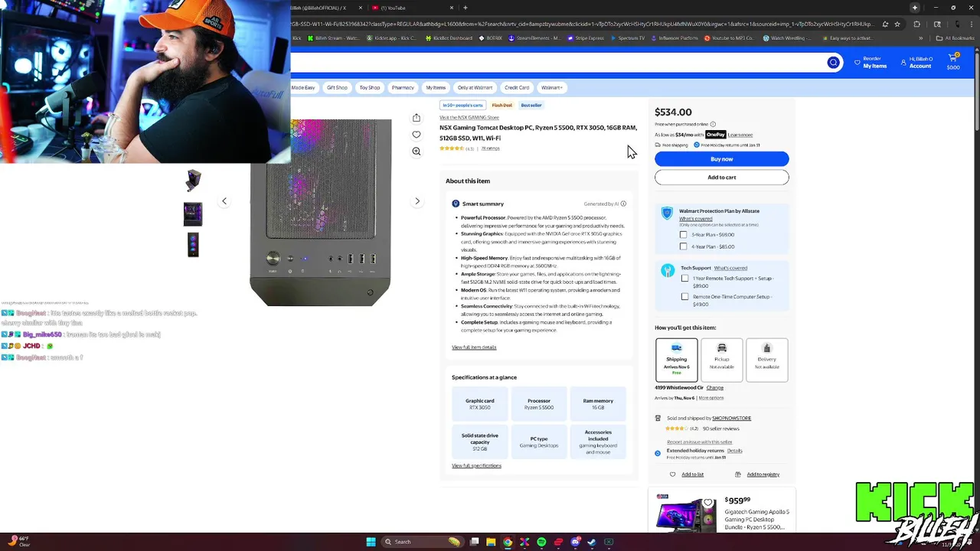Select the Shipping fulfillment option
Image resolution: width=980 pixels, height=551 pixels.
point(677,360)
